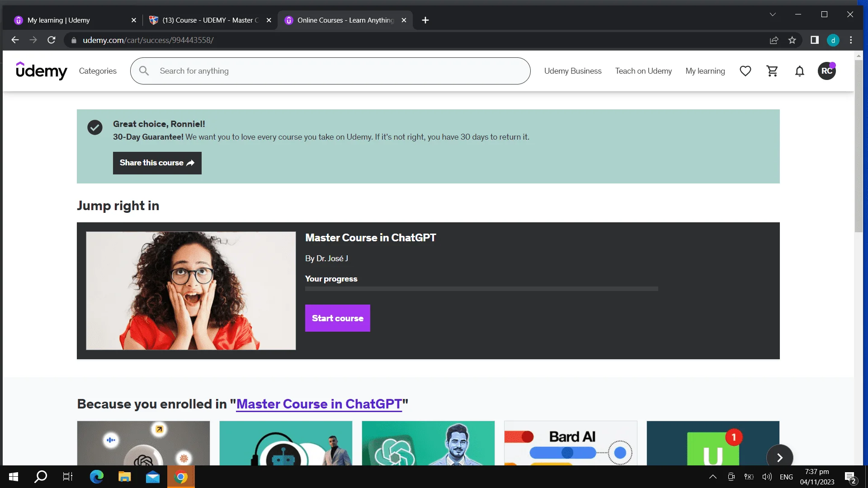
Task: Open Windows taskbar search
Action: 41,477
